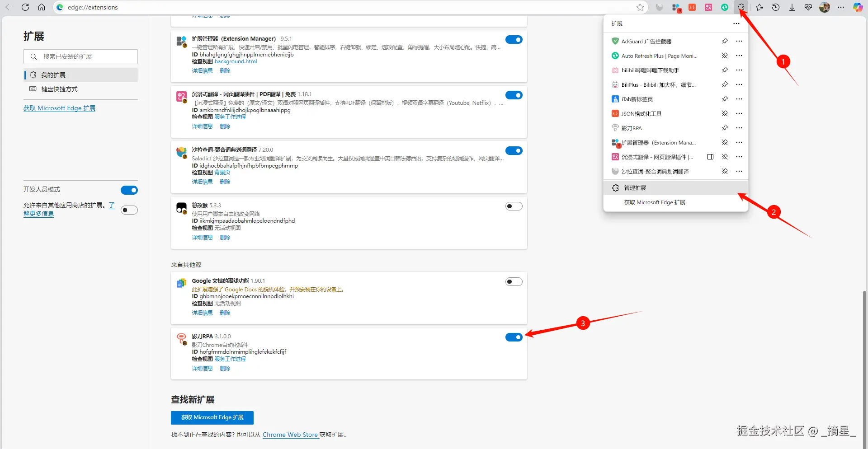This screenshot has height=449, width=868.
Task: Enable Google 文档的离线功能 extension
Action: pos(514,282)
